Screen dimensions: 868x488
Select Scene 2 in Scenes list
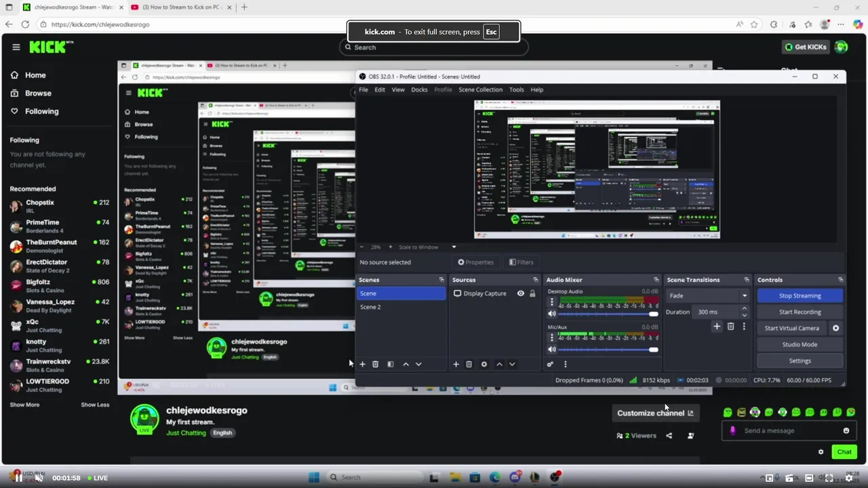pyautogui.click(x=401, y=307)
